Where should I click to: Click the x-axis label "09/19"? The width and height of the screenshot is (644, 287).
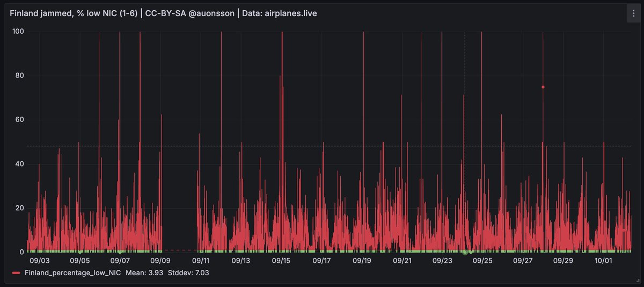tap(362, 261)
